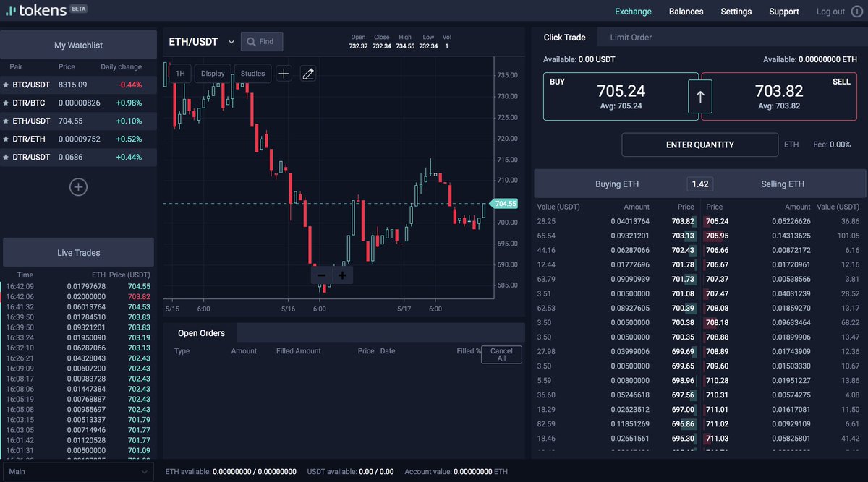Screen dimensions: 868x482
Task: Open the Settings page
Action: (x=736, y=12)
